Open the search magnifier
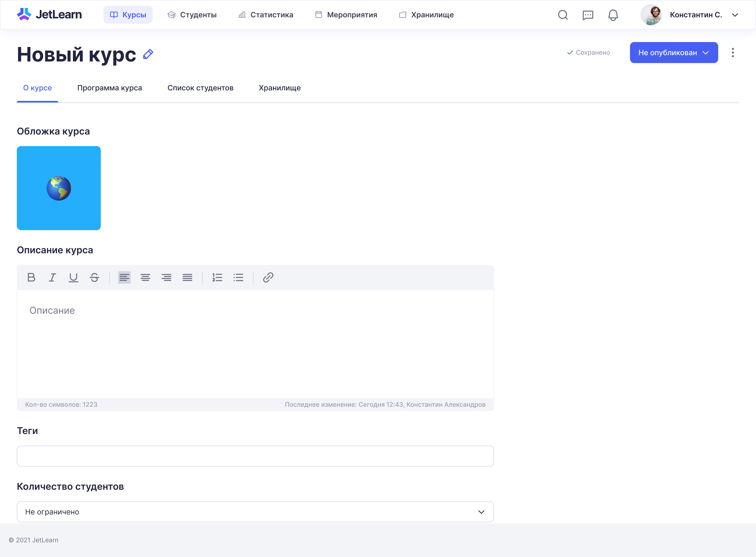Image resolution: width=756 pixels, height=557 pixels. pyautogui.click(x=563, y=15)
